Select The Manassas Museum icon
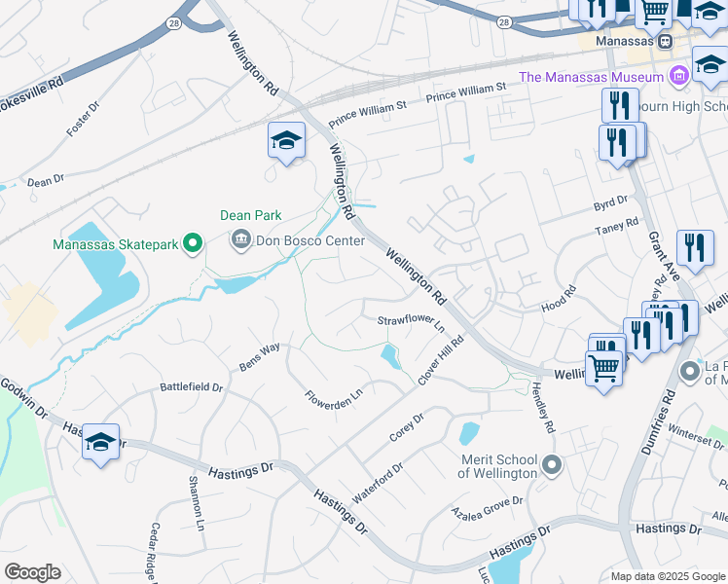 679,76
